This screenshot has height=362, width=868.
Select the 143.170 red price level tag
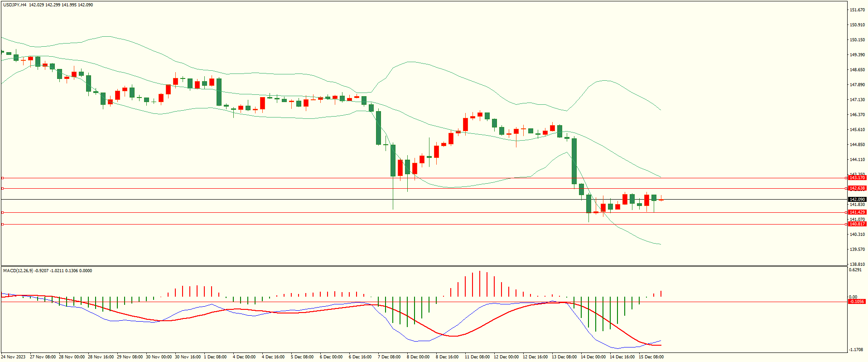point(857,178)
